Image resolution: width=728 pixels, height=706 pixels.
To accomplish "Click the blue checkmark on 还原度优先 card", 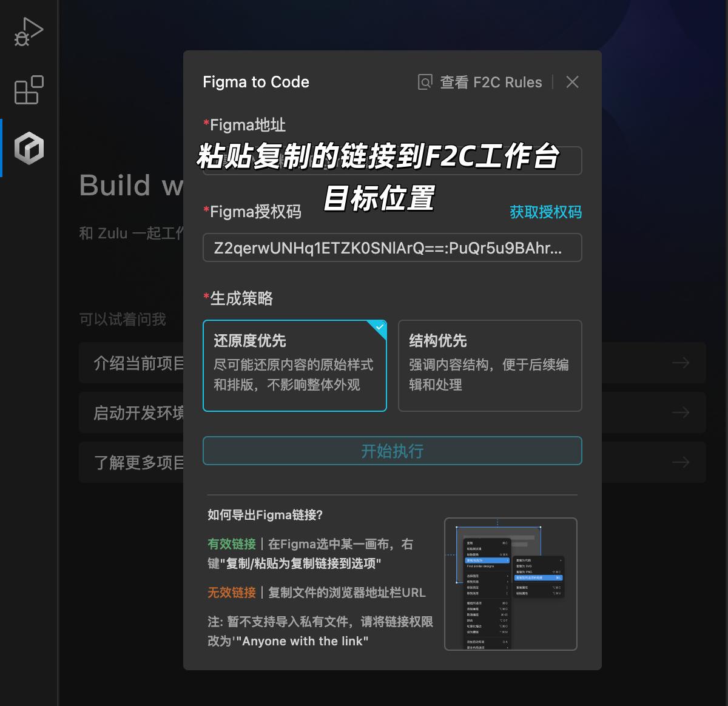I will pos(380,327).
